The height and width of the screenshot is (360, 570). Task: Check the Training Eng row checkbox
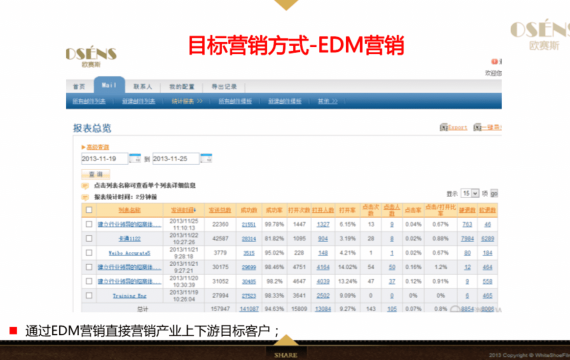pyautogui.click(x=89, y=295)
